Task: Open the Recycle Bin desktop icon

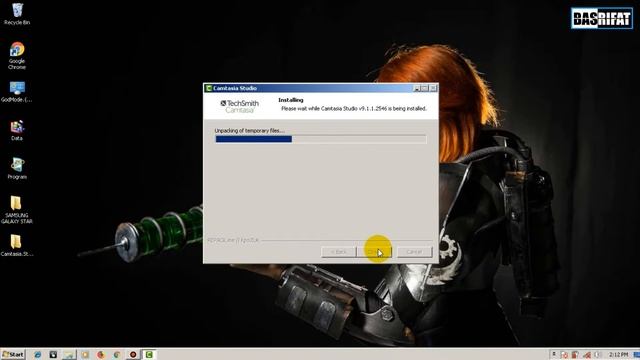Action: [17, 13]
